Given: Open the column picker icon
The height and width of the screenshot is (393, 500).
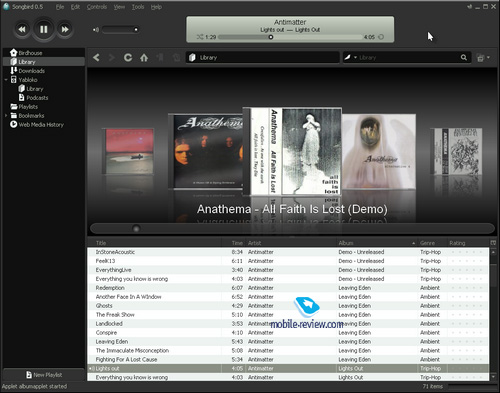Looking at the screenshot, I should 493,243.
